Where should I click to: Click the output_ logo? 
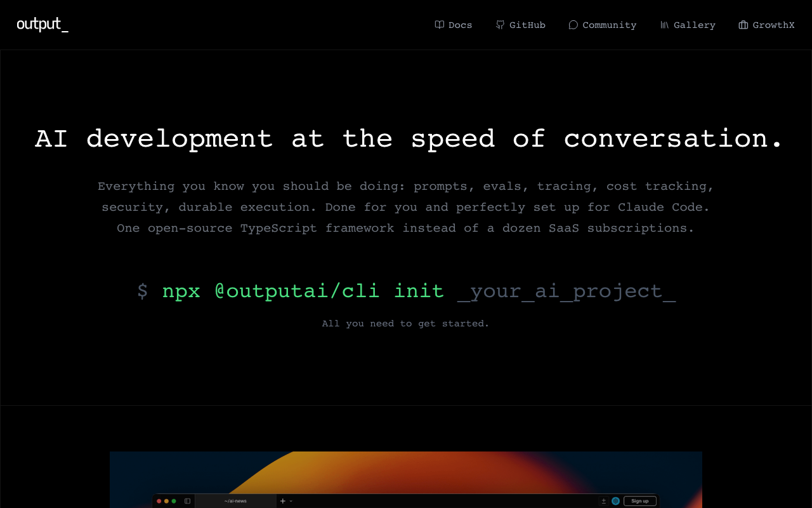(43, 25)
